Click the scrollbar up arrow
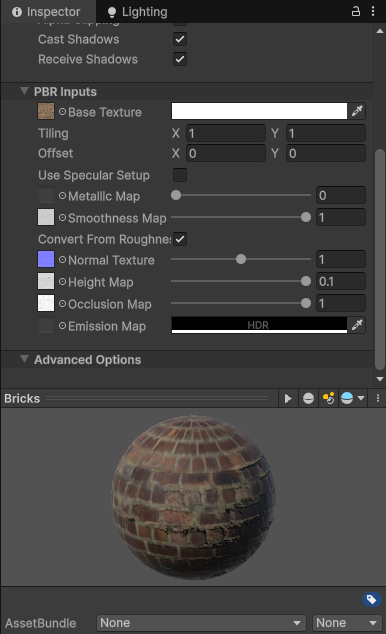This screenshot has width=386, height=634. pyautogui.click(x=380, y=31)
